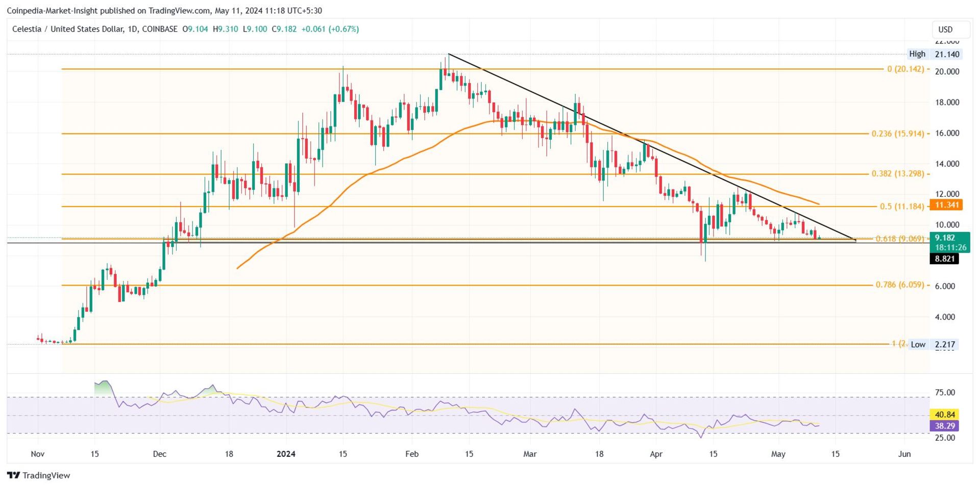This screenshot has width=980, height=487.
Task: Click the 0 (20.142) Fibonacci level label
Action: tap(905, 69)
